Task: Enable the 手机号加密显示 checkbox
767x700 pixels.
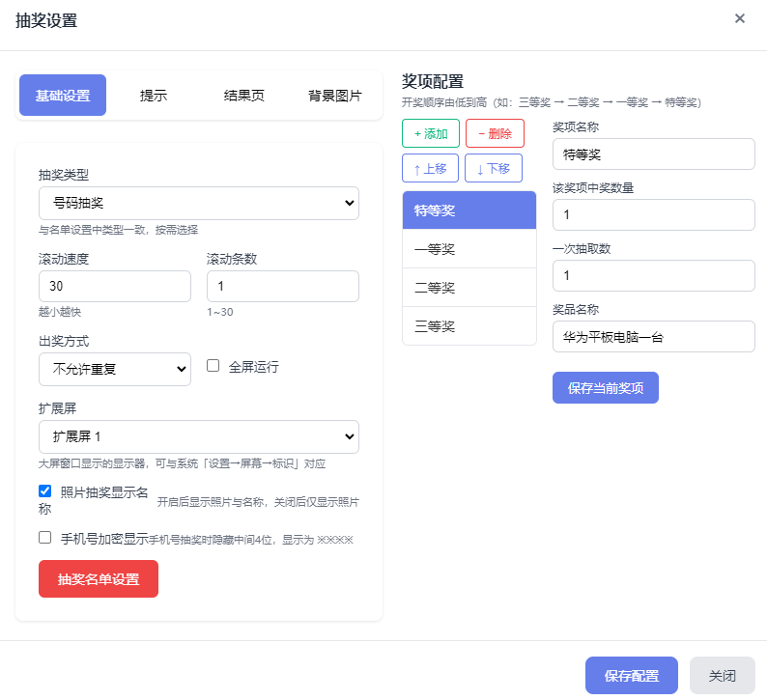Action: point(45,538)
